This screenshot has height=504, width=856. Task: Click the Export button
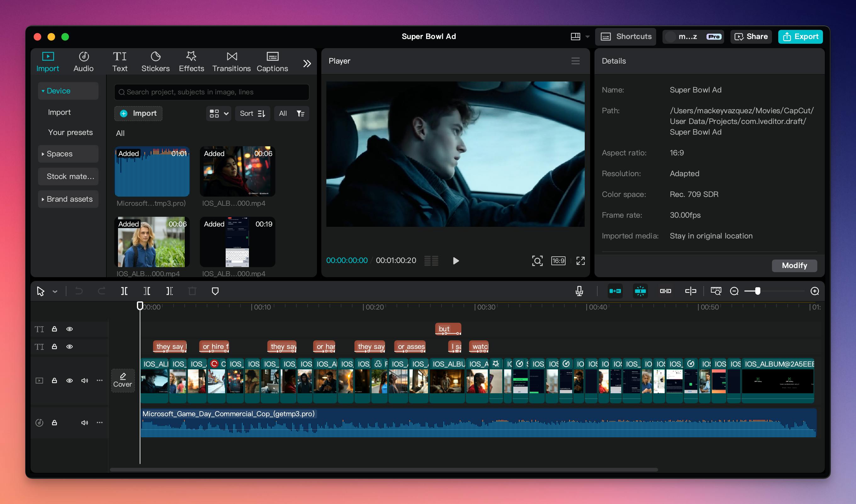click(x=800, y=37)
